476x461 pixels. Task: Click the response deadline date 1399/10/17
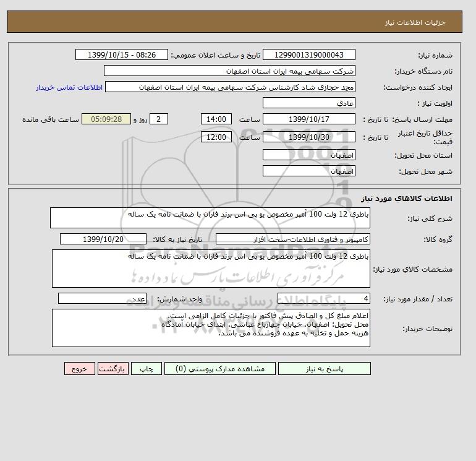[308, 119]
